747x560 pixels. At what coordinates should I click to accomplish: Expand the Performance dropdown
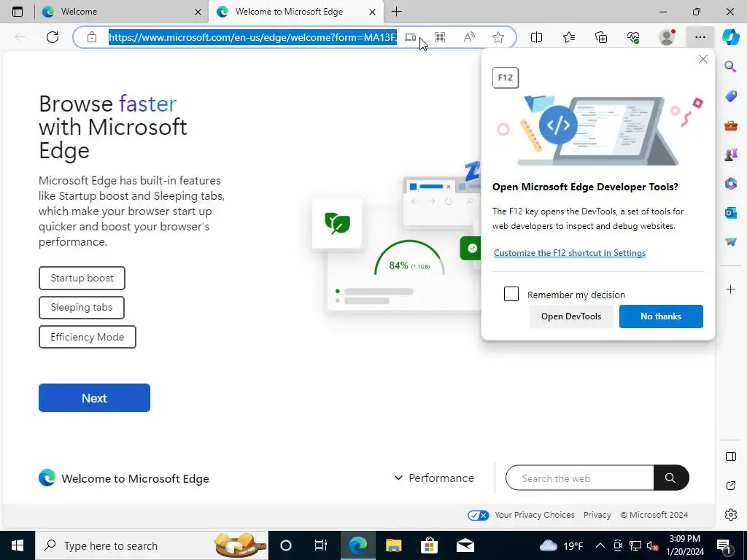click(x=434, y=478)
